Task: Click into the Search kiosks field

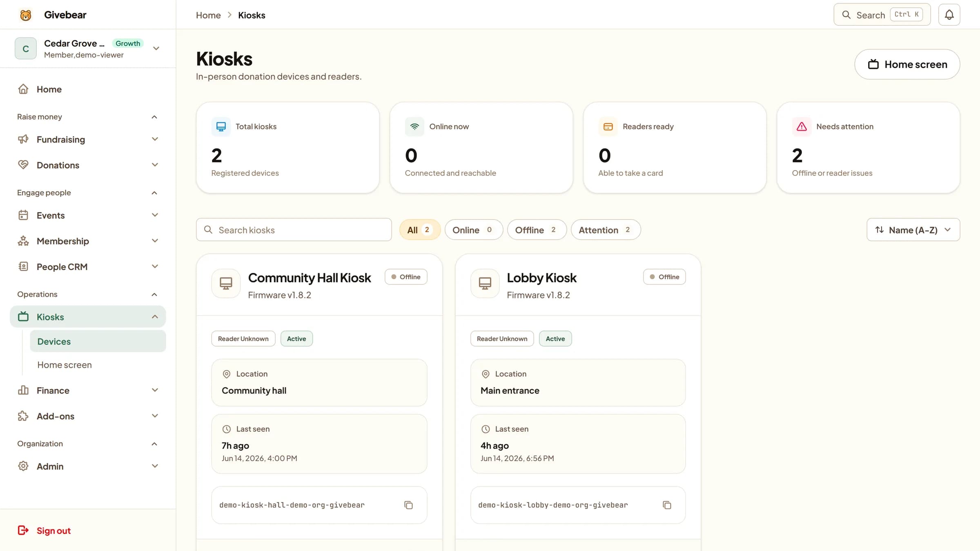Action: point(294,230)
